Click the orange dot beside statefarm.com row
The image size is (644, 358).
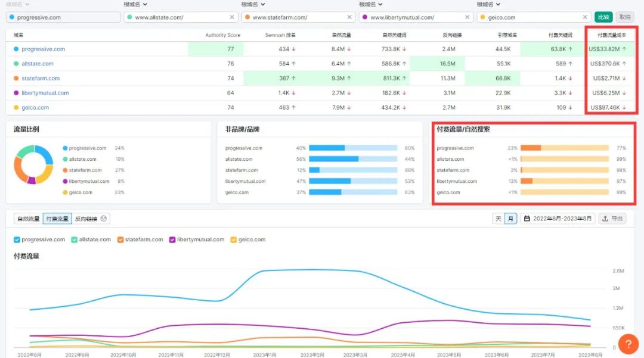pos(16,78)
